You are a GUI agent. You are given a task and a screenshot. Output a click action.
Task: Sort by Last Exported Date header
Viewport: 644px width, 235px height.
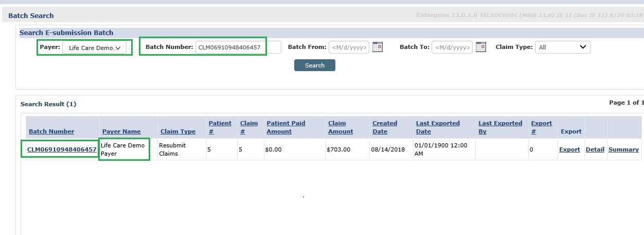tap(438, 127)
